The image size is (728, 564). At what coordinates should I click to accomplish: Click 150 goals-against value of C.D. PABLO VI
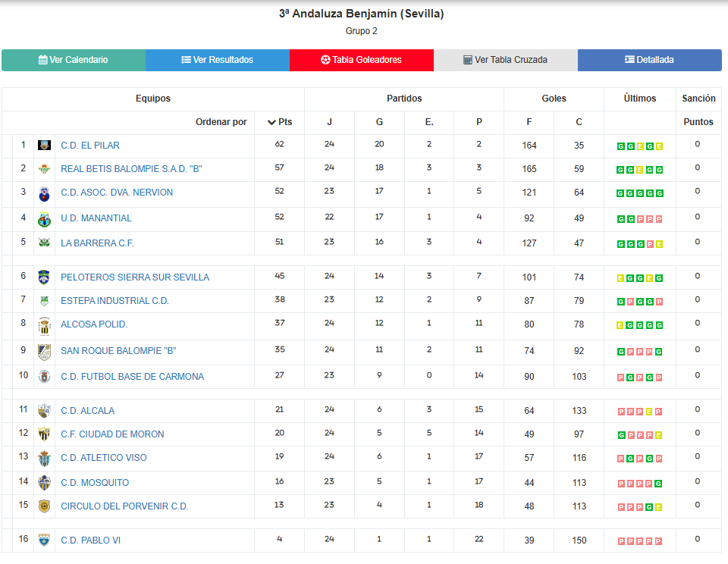pyautogui.click(x=579, y=540)
